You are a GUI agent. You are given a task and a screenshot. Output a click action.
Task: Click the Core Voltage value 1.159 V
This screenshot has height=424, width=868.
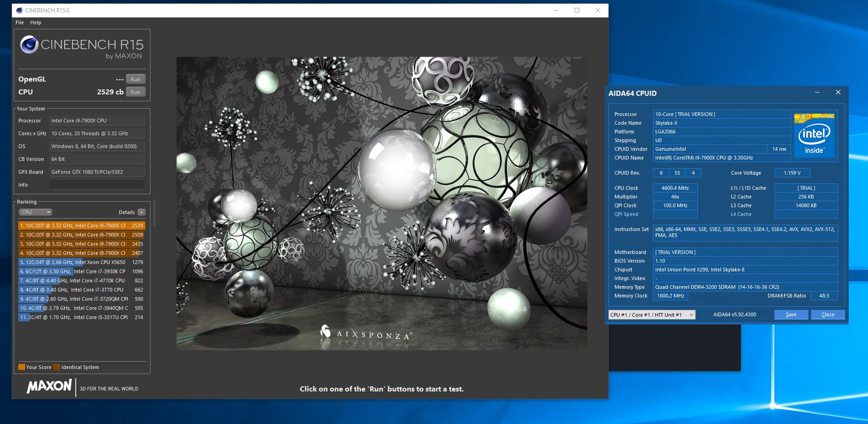point(792,173)
